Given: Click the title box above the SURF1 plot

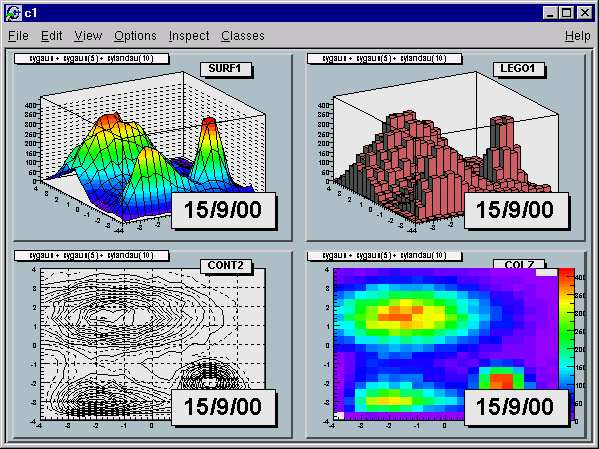Looking at the screenshot, I should (91, 58).
